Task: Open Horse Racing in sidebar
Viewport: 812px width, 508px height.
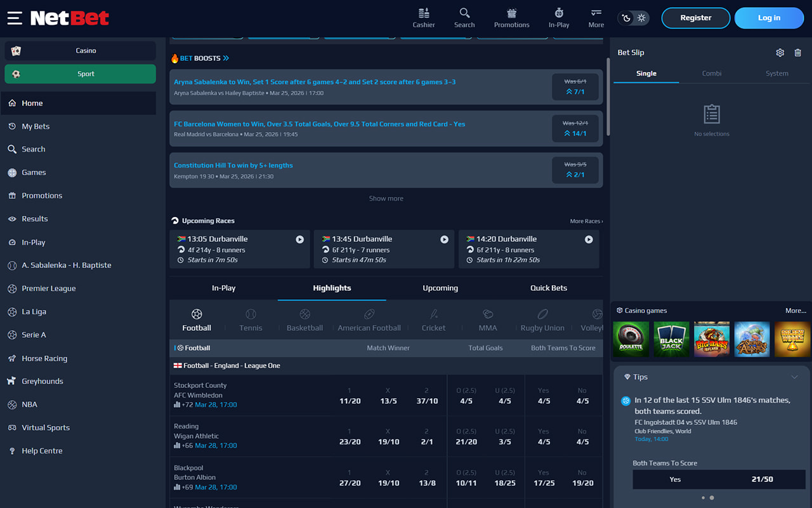Action: coord(78,358)
